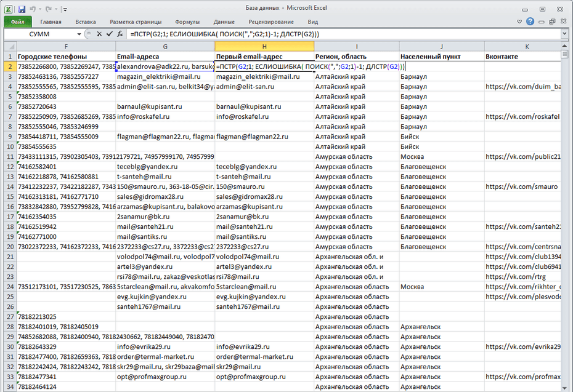Select column I header
The height and width of the screenshot is (392, 573).
[357, 46]
